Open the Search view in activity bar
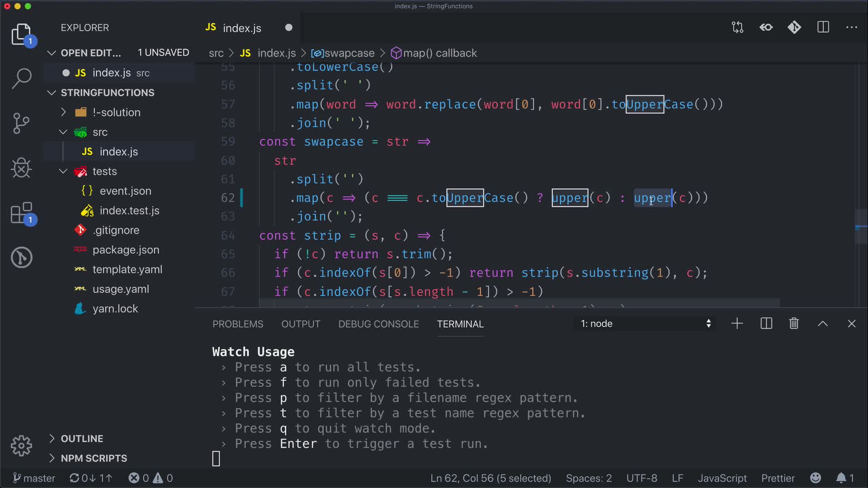This screenshot has height=488, width=868. pos(21,78)
